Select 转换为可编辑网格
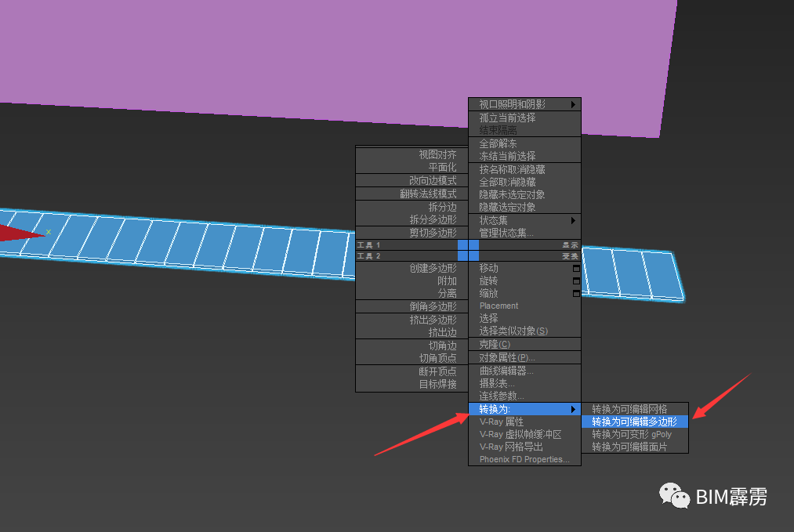The height and width of the screenshot is (532, 794). pos(635,409)
